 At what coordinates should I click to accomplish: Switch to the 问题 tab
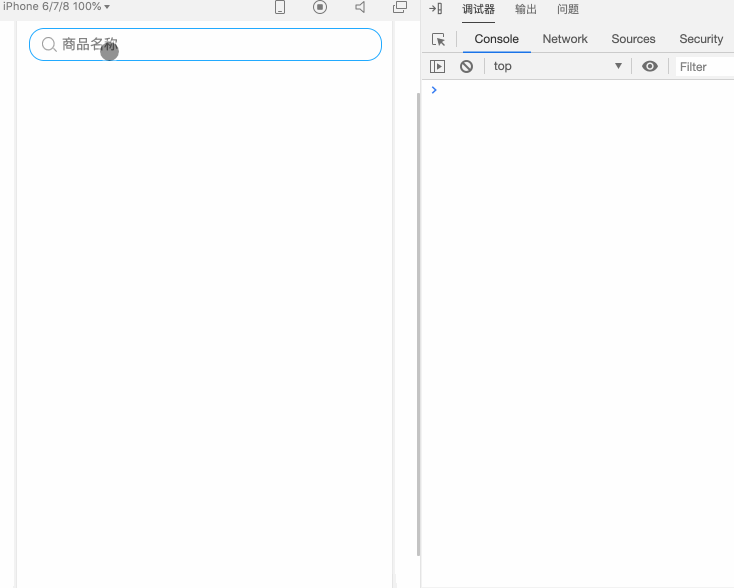coord(568,9)
